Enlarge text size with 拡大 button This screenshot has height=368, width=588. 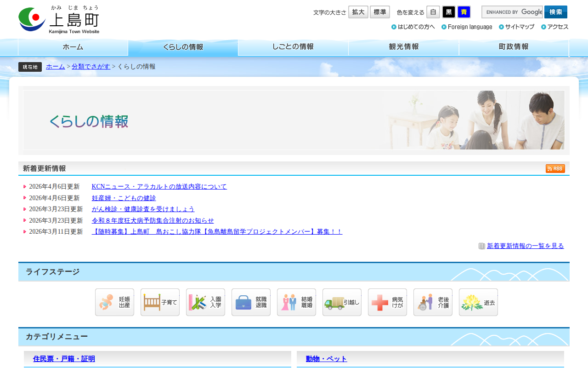point(358,12)
